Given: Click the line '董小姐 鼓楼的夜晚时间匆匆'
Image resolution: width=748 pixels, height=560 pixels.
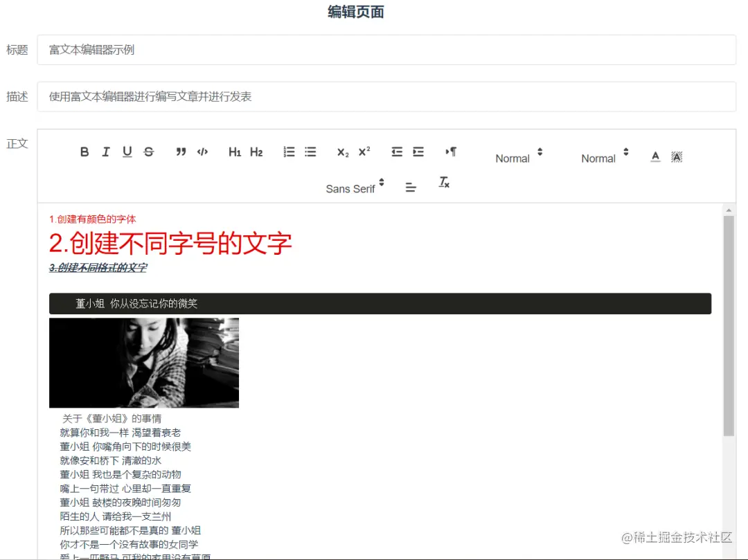Looking at the screenshot, I should click(x=121, y=503).
